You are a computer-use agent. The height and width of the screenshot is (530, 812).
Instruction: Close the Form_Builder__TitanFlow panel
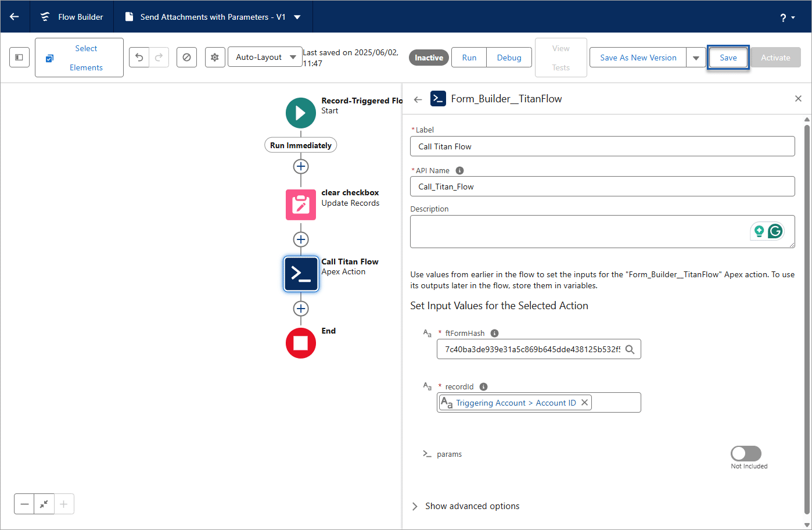[x=798, y=99]
